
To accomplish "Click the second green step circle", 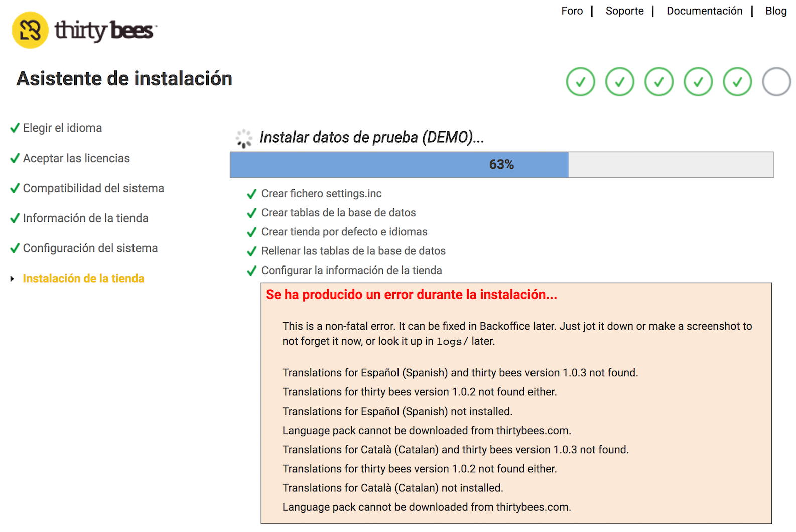I will tap(620, 82).
